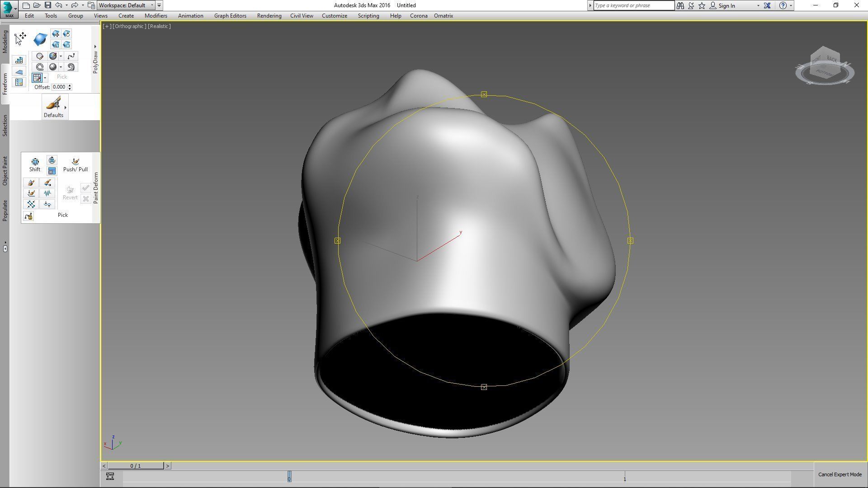Select the PolyDraw Optimize tool
This screenshot has width=868, height=488.
pyautogui.click(x=19, y=82)
